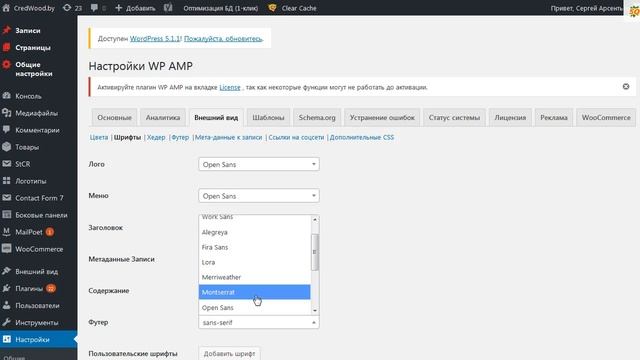Go to Дополнительные CSS sub-section

click(362, 137)
